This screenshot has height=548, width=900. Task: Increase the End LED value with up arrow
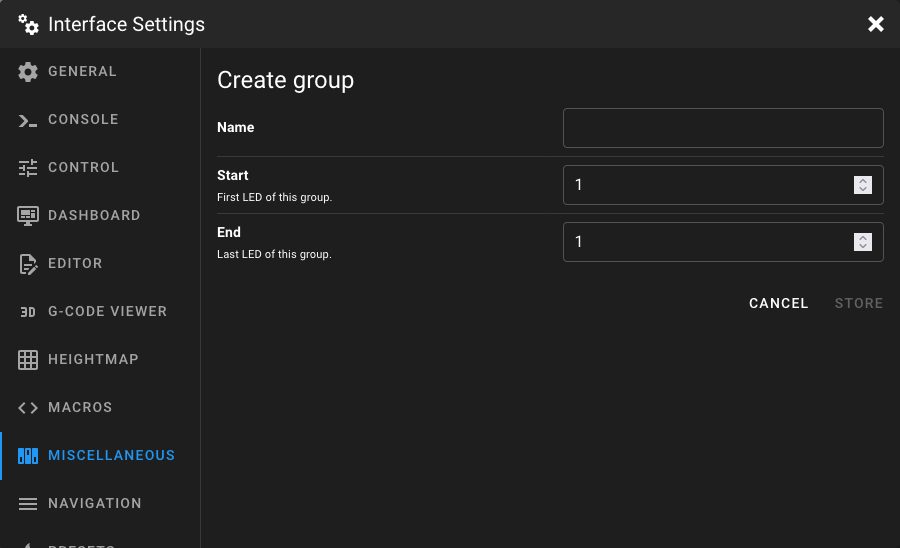point(863,238)
